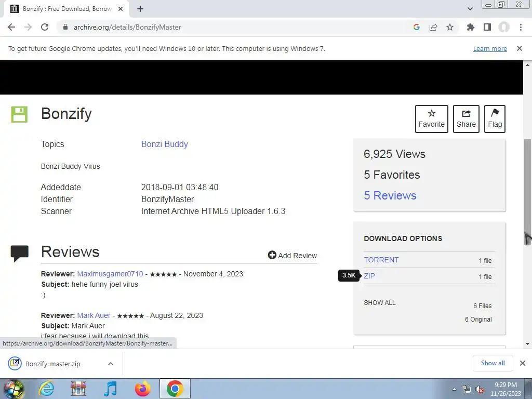
Task: Click SHOW ALL download files
Action: click(x=380, y=303)
